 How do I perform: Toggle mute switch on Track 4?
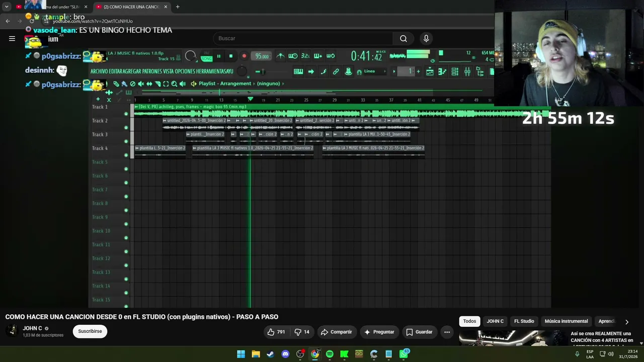coord(126,155)
